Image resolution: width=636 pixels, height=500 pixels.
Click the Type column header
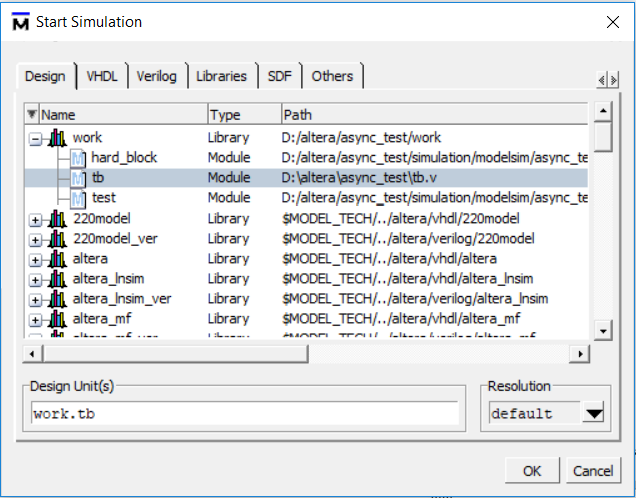pos(244,114)
